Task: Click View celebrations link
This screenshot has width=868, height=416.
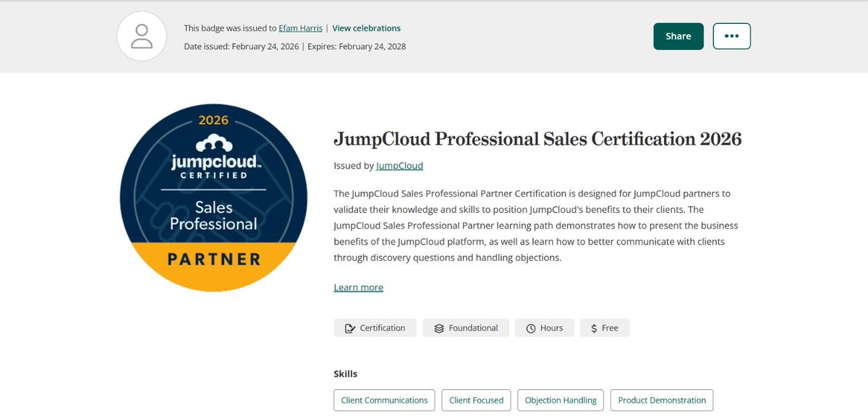Action: 366,28
